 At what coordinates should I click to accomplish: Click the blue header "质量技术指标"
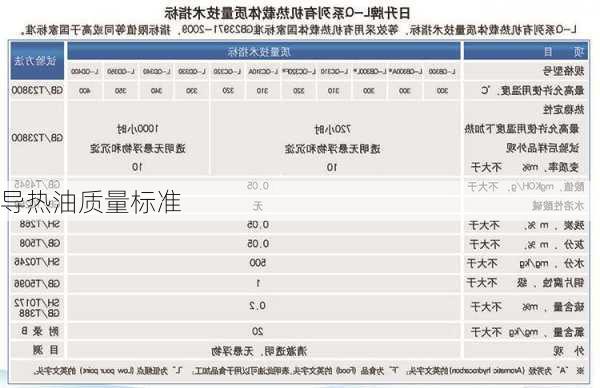(259, 52)
